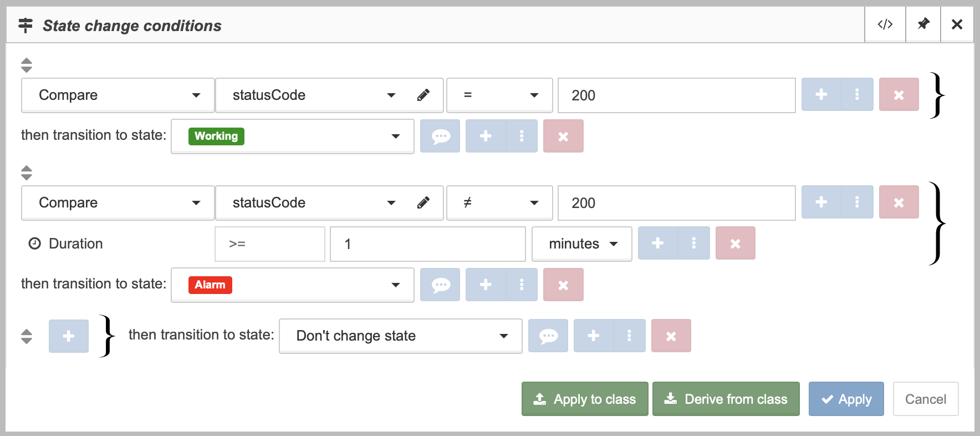This screenshot has height=436, width=980.
Task: Move second rule using sort arrows
Action: pyautogui.click(x=27, y=173)
